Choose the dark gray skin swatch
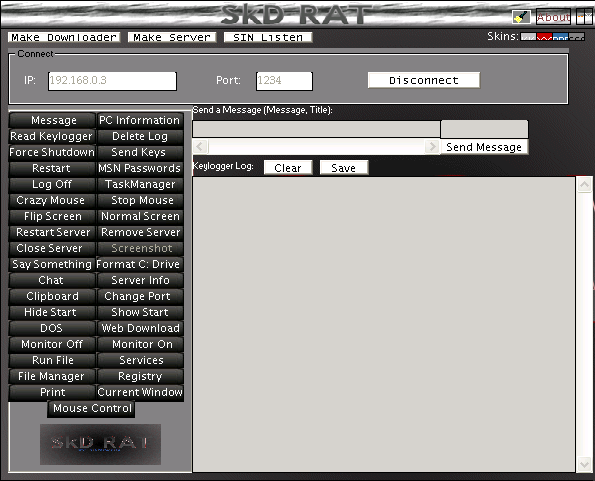595x481 pixels. (576, 37)
